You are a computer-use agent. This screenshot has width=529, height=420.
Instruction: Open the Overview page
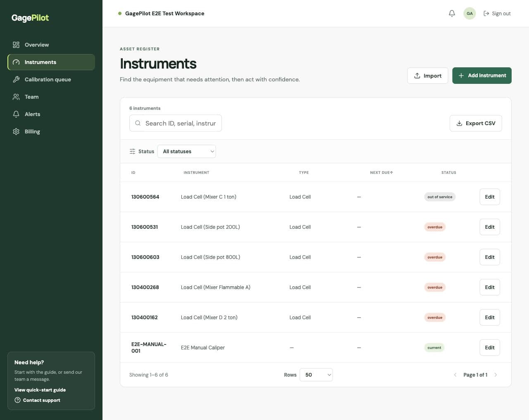[x=51, y=45]
